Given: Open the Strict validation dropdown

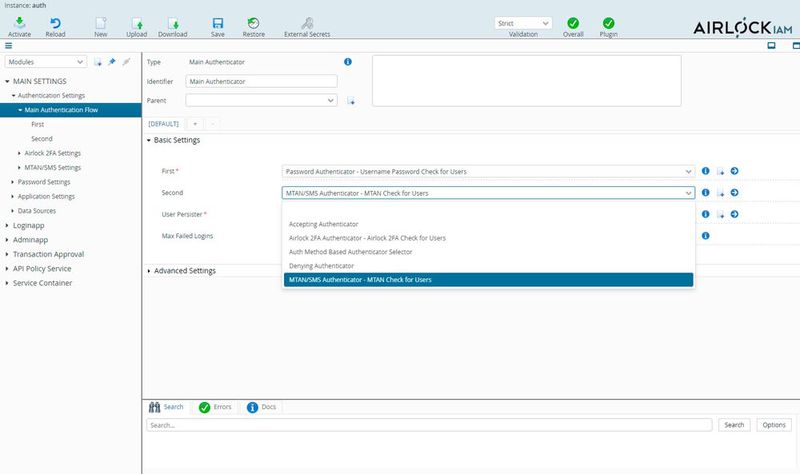Looking at the screenshot, I should tap(523, 23).
